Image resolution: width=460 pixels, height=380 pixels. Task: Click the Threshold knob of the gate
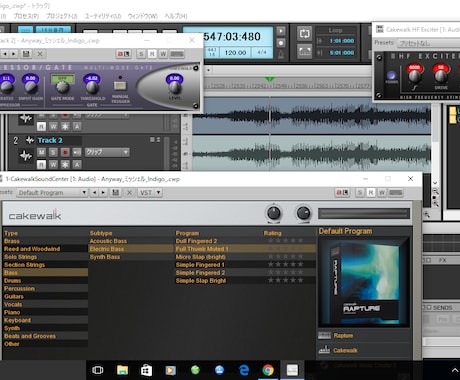(92, 87)
